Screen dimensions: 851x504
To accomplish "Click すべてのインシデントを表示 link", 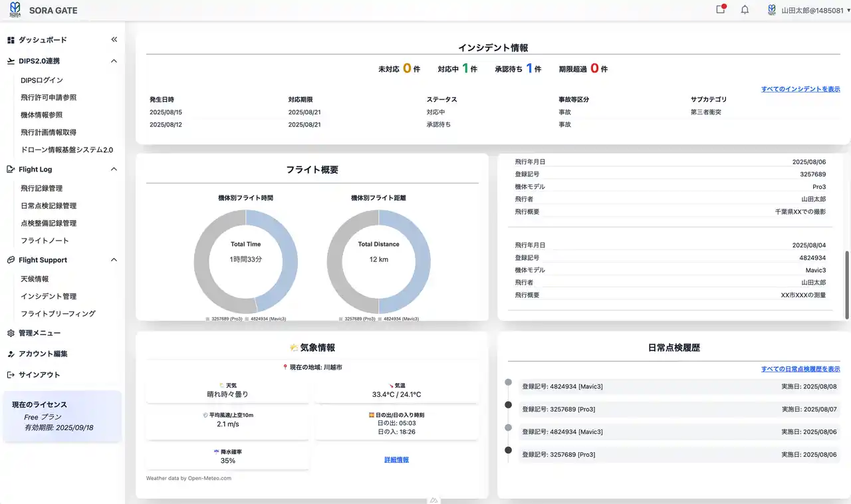I will coord(800,89).
